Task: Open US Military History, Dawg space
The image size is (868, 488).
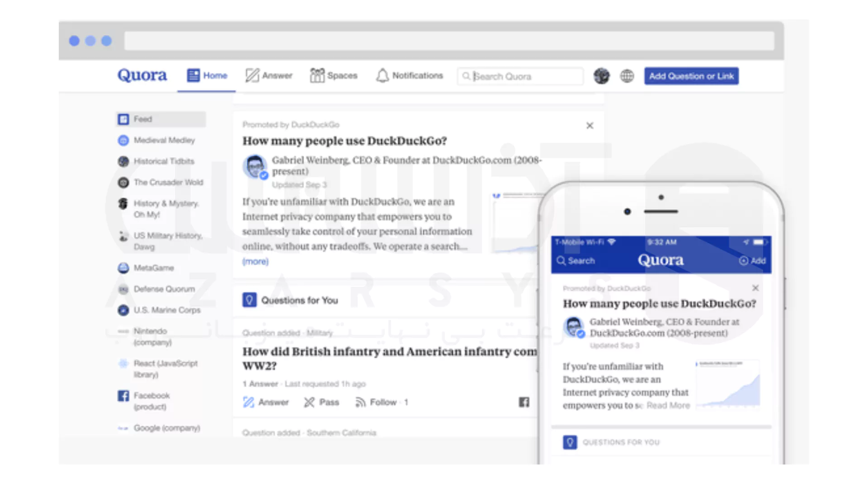Action: pyautogui.click(x=160, y=241)
